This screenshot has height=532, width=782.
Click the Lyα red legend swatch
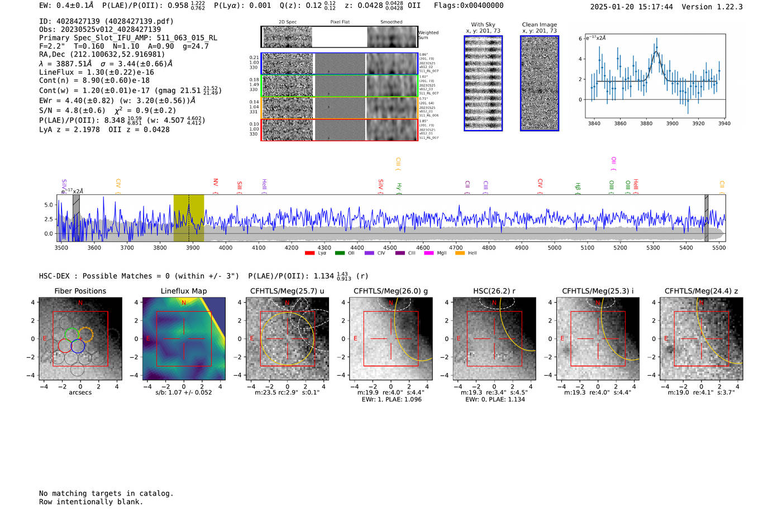[309, 253]
